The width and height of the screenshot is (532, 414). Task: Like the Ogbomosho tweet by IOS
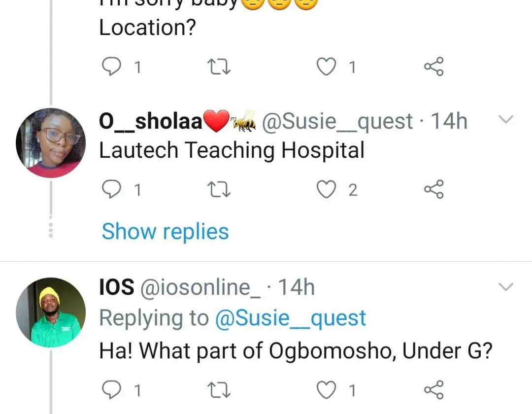[x=326, y=390]
